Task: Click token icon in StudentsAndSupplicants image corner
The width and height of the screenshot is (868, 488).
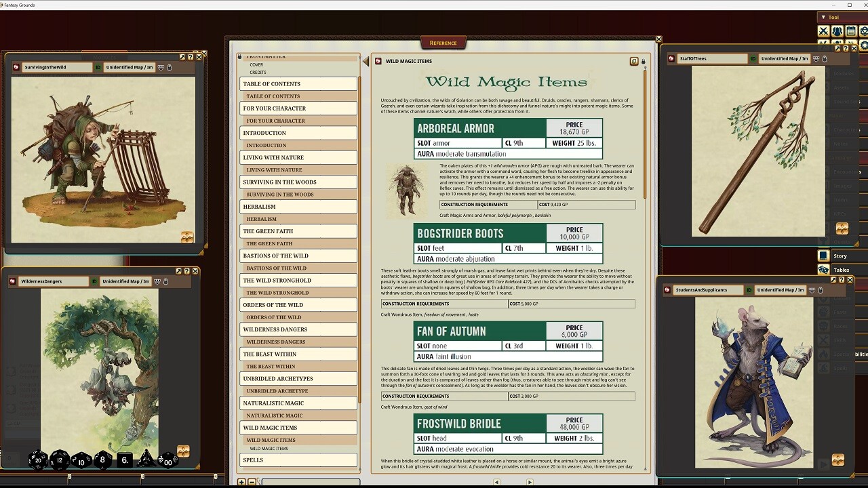Action: click(x=837, y=460)
